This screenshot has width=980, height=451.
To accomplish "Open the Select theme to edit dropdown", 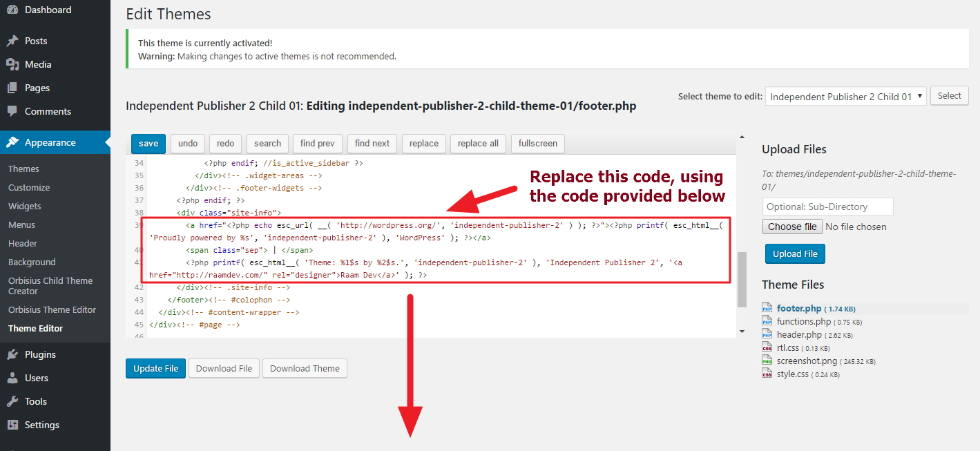I will [845, 97].
